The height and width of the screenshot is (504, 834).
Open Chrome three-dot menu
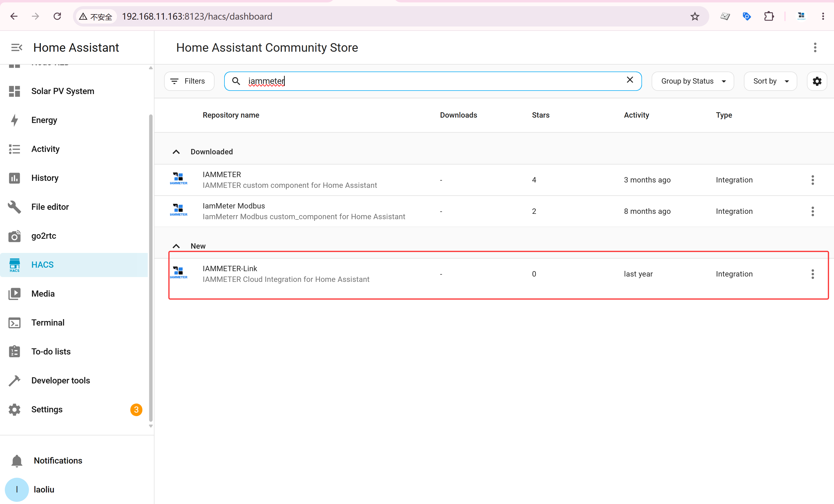click(x=823, y=16)
